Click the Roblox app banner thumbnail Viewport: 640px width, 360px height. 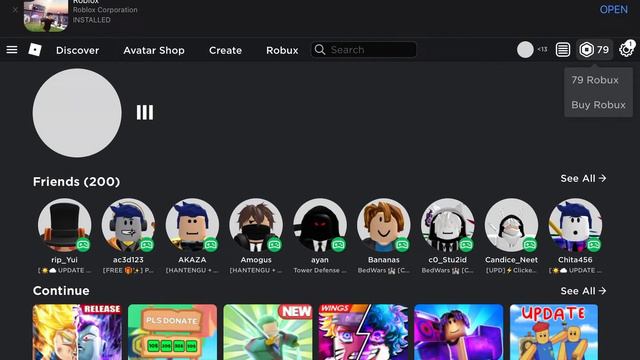coord(46,16)
